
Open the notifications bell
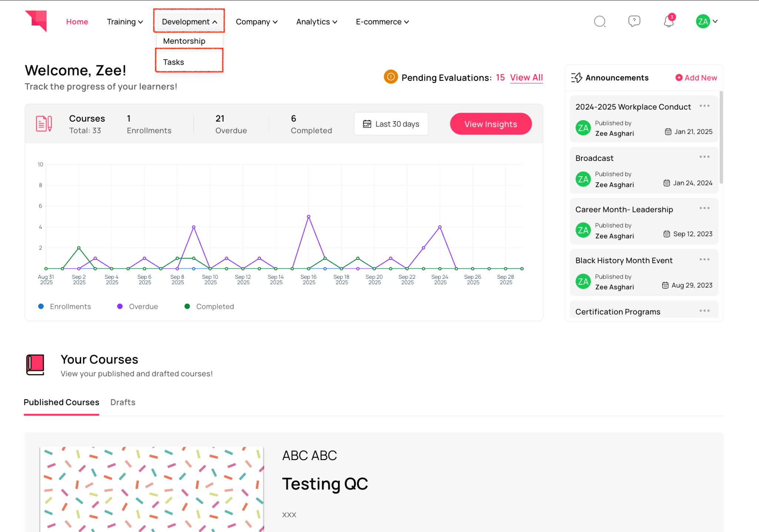click(x=669, y=22)
